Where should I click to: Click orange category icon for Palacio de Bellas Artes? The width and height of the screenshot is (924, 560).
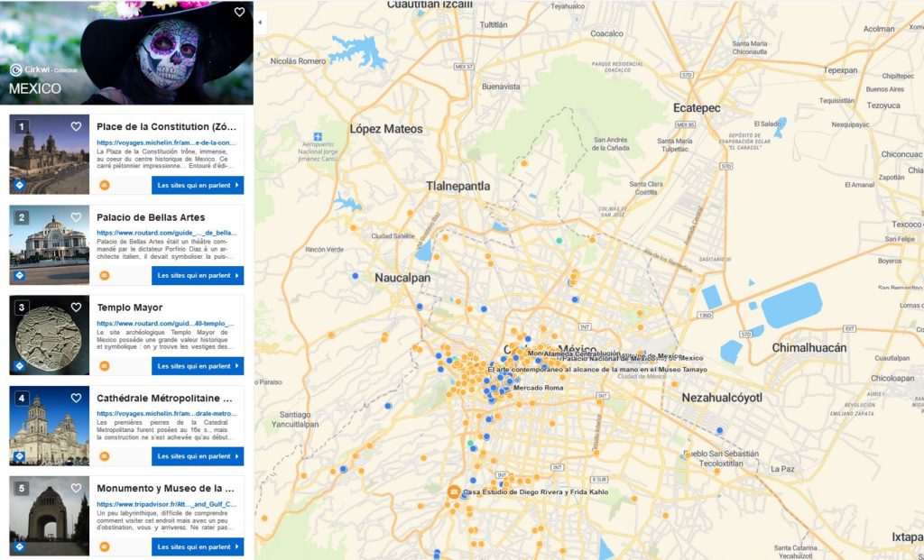(105, 276)
